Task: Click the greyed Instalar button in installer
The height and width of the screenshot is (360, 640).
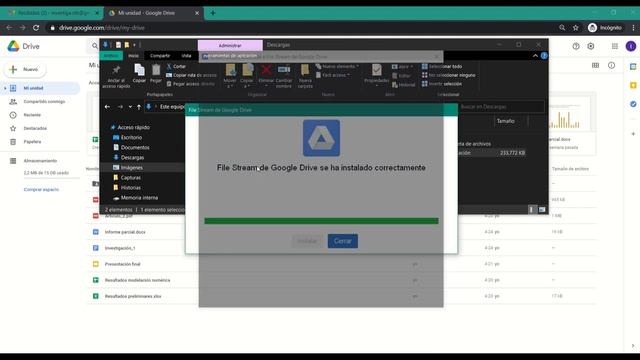Action: pos(307,241)
